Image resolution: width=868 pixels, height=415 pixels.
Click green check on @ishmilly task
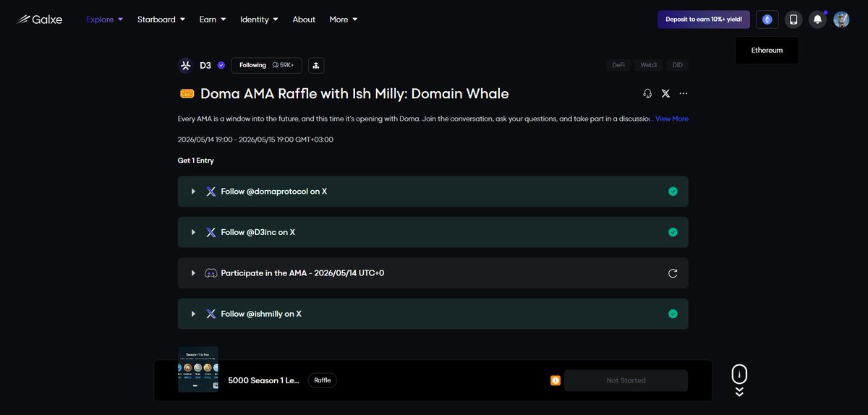click(673, 314)
